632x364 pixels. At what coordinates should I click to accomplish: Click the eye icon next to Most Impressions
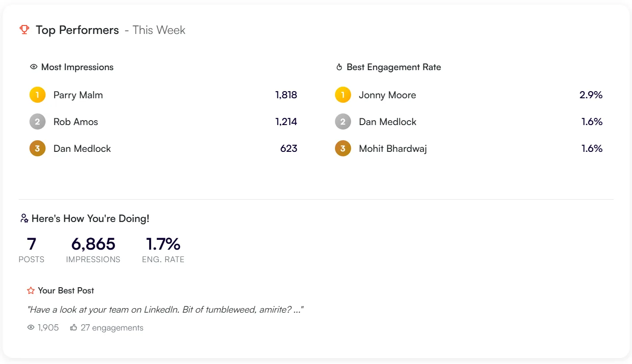coord(33,67)
